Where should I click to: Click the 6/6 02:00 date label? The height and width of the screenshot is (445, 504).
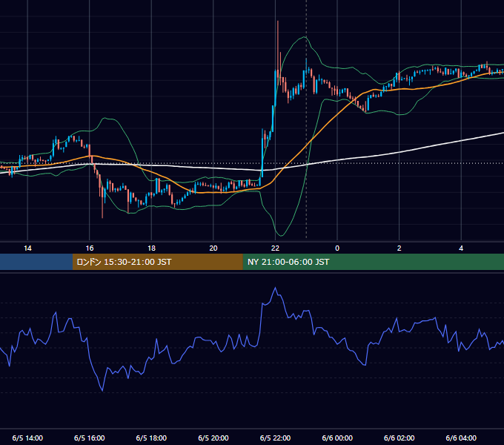pos(399,438)
